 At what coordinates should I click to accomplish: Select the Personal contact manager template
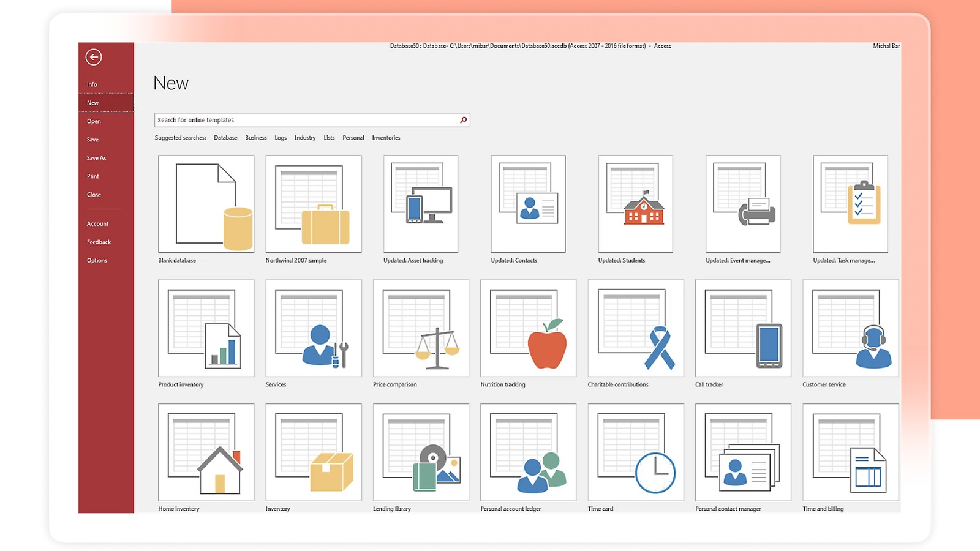[x=744, y=452]
